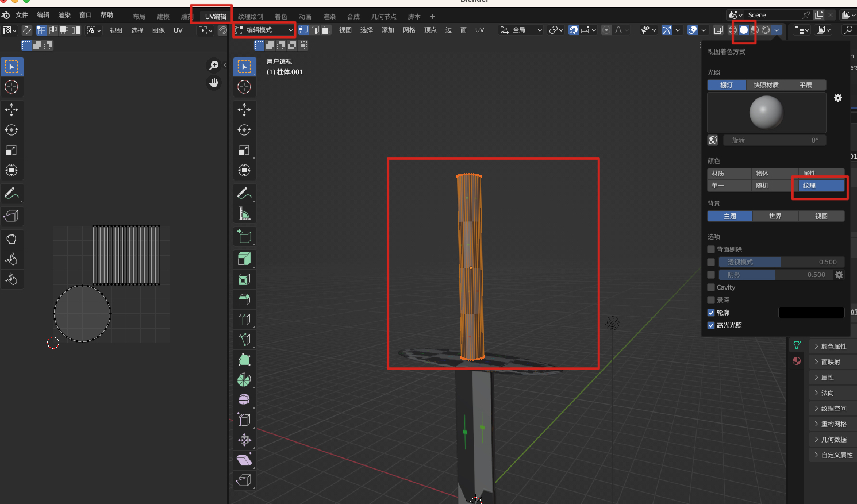857x504 pixels.
Task: Select the Grab tool in UV editor
Action: pyautogui.click(x=11, y=239)
